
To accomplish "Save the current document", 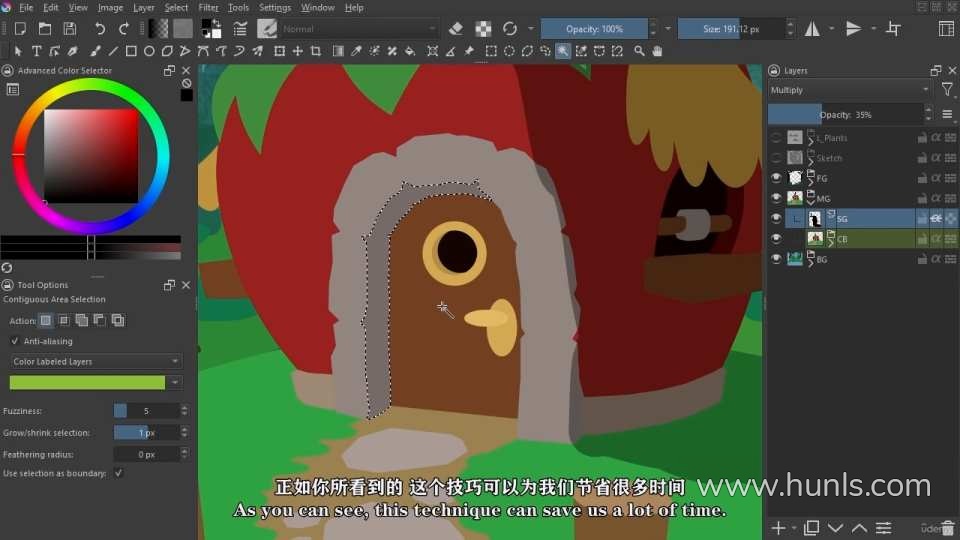I will point(70,29).
